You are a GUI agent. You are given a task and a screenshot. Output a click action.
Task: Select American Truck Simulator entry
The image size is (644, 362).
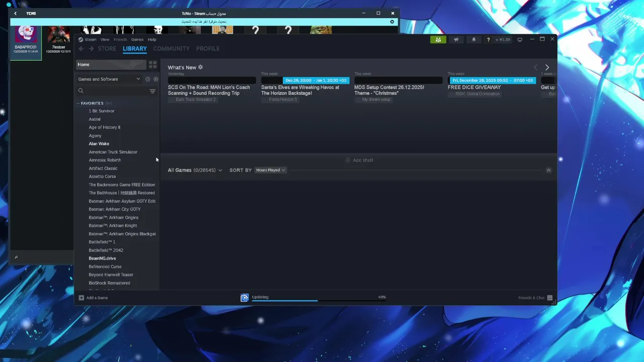pyautogui.click(x=113, y=152)
